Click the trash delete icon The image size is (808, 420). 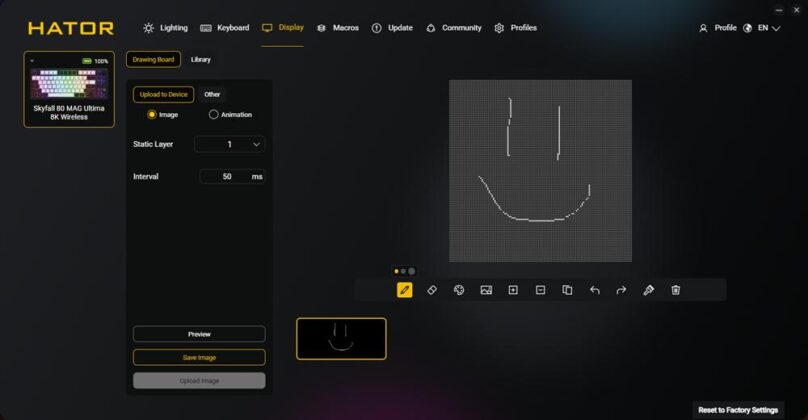[676, 290]
